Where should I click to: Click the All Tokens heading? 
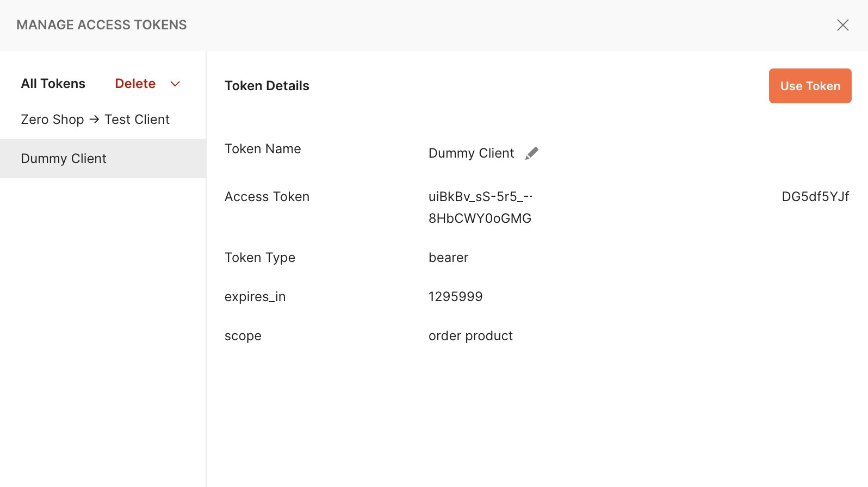(53, 84)
